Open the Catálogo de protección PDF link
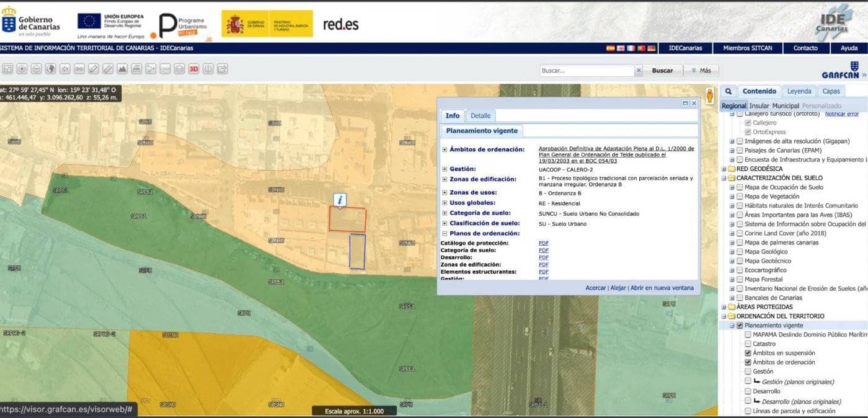Screen dimensions: 868x418 (x=543, y=243)
